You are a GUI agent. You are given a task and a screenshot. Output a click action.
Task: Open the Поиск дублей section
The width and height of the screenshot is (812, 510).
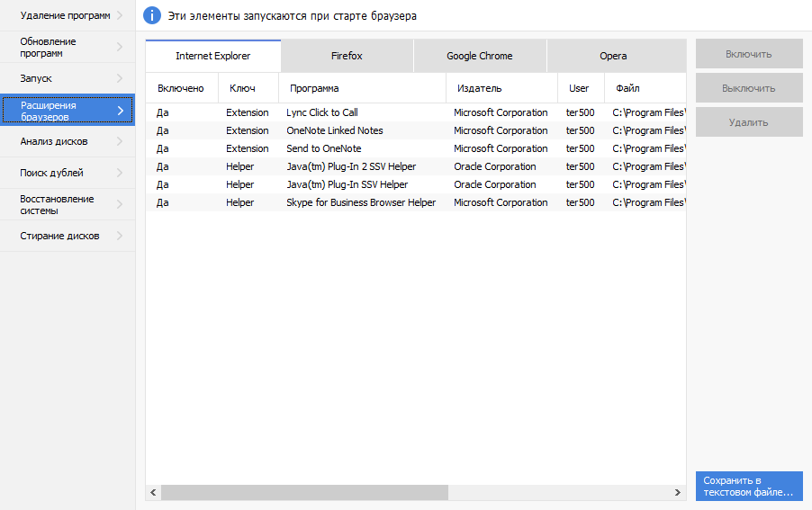(x=68, y=173)
